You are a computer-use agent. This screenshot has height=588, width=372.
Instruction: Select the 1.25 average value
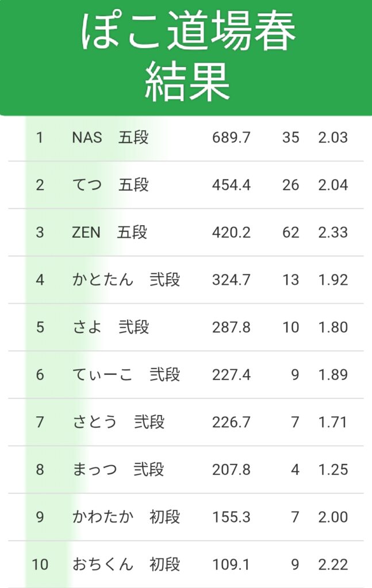pyautogui.click(x=333, y=470)
